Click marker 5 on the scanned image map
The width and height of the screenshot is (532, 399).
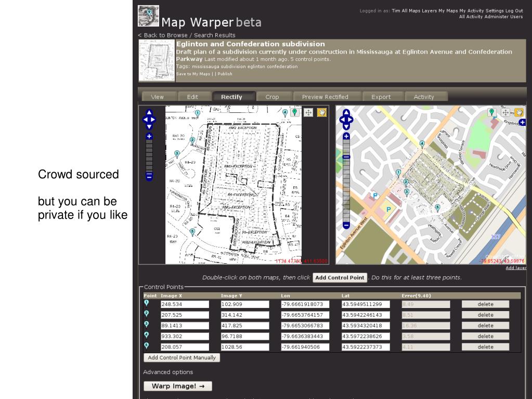[x=192, y=232]
